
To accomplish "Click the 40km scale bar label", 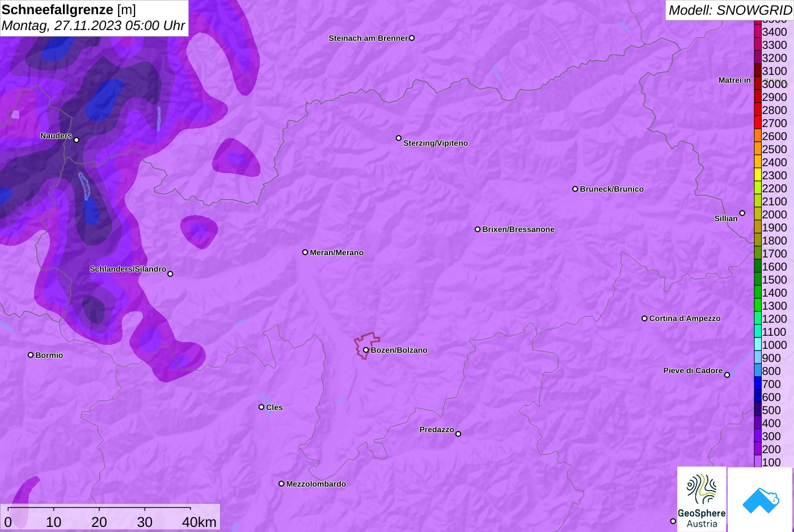I will pos(199,522).
